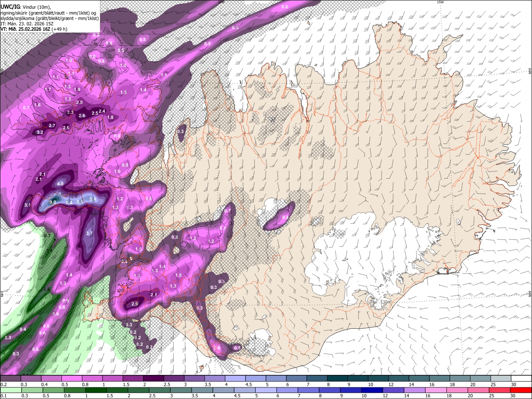
Task: Select the bright red rain swatch at 30
Action: click(x=520, y=390)
